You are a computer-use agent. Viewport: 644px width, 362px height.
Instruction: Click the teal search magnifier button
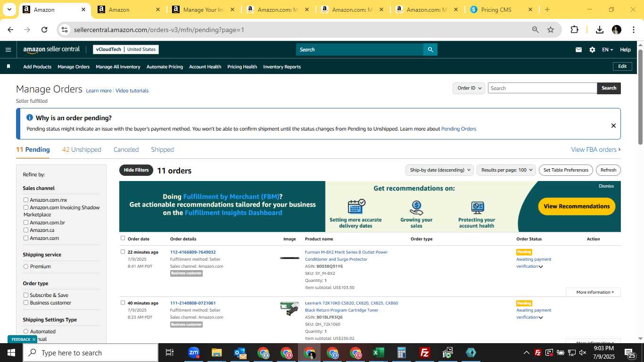(x=430, y=49)
